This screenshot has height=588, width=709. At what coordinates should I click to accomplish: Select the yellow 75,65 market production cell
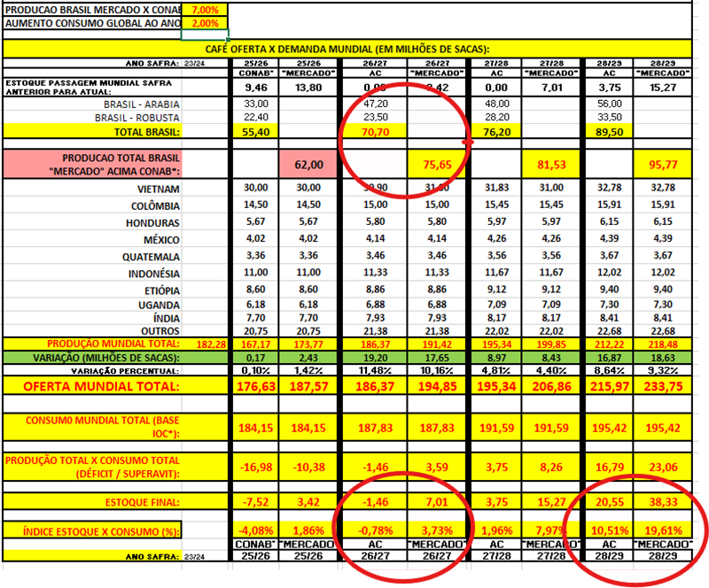click(434, 164)
